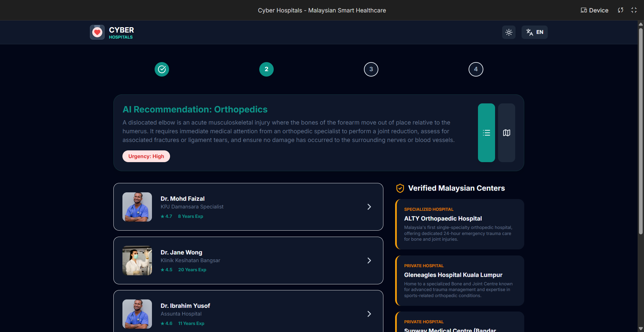Go back to completed step one

coord(162,69)
